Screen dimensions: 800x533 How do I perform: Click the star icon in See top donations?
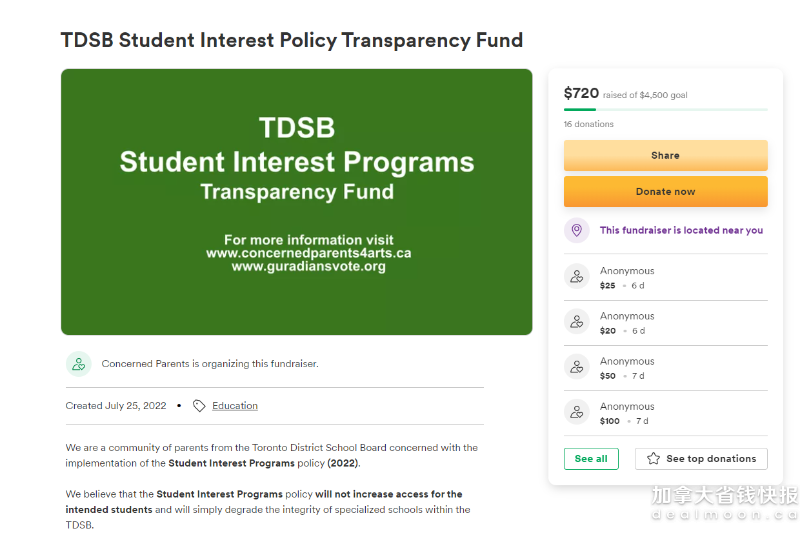pyautogui.click(x=653, y=459)
